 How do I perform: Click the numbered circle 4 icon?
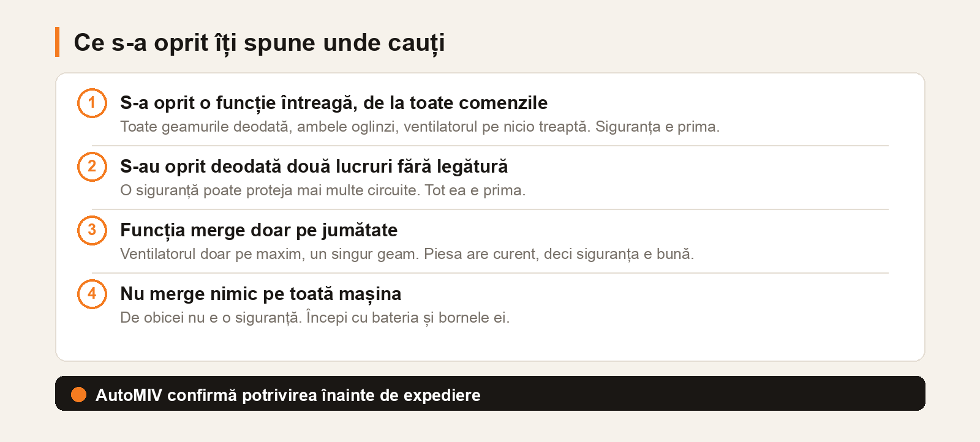click(92, 294)
